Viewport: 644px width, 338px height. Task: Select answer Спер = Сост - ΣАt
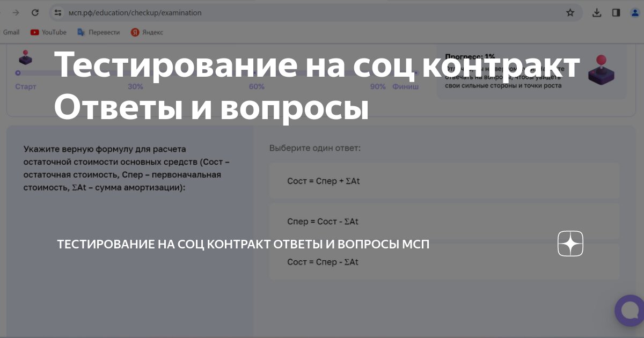pos(444,221)
